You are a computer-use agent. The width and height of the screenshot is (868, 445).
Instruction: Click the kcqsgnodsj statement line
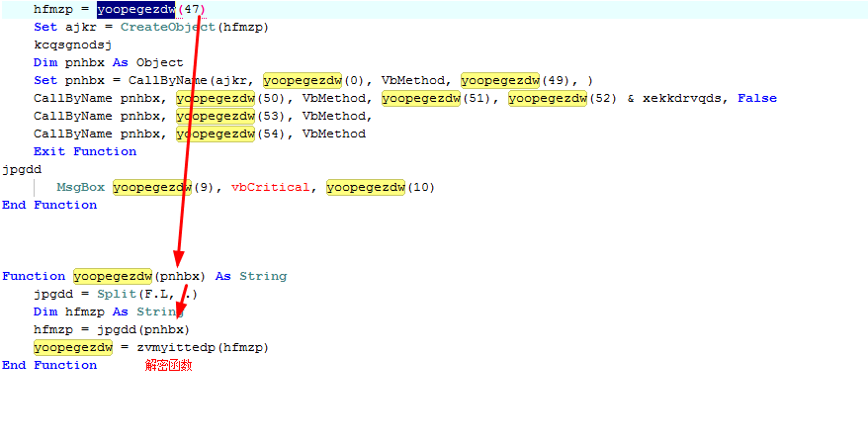point(72,44)
